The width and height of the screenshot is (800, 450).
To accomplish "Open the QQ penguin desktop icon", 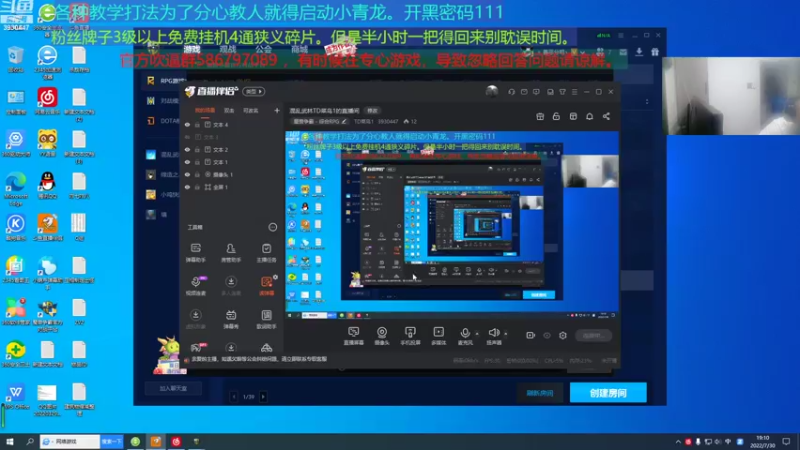I will [x=47, y=185].
